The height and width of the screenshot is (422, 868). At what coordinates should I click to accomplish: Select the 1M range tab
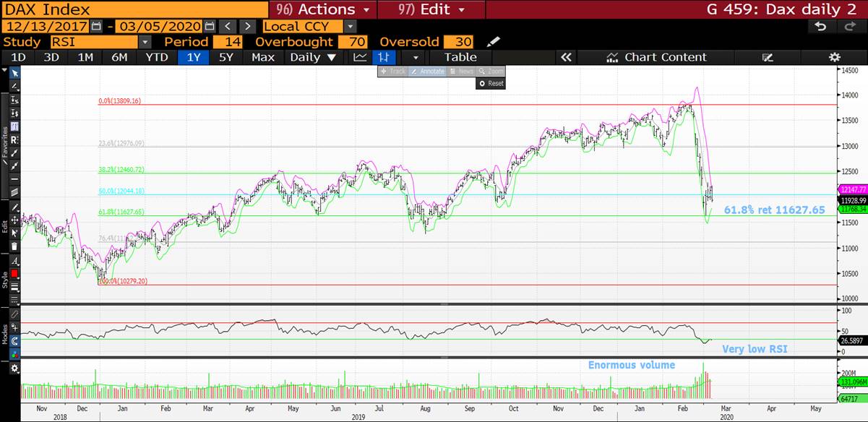(85, 57)
